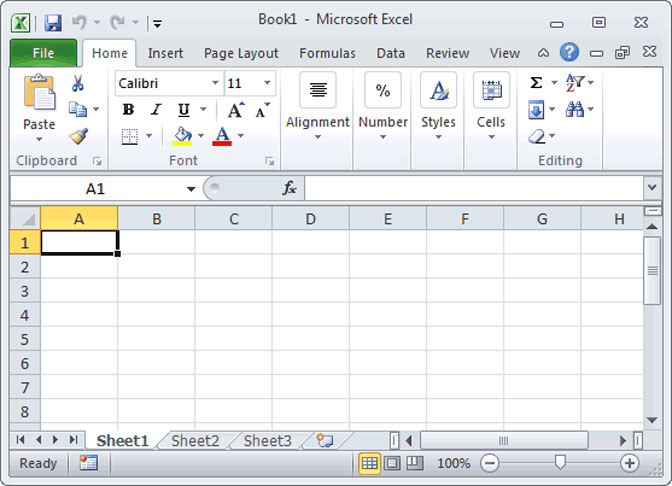Select the column C header

[x=234, y=219]
